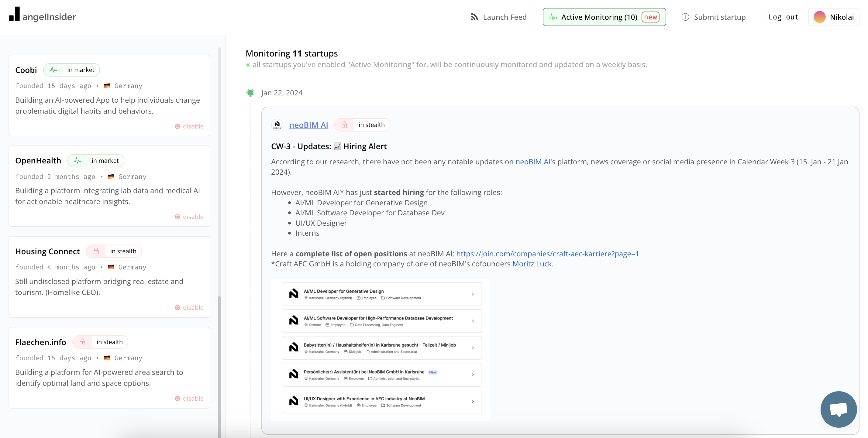Click the Log out button
This screenshot has width=868, height=438.
pyautogui.click(x=784, y=17)
